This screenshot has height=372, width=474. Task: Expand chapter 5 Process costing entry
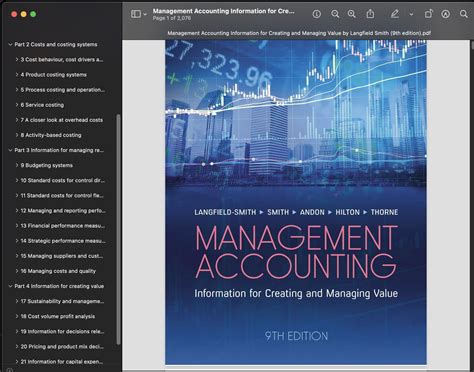point(17,90)
